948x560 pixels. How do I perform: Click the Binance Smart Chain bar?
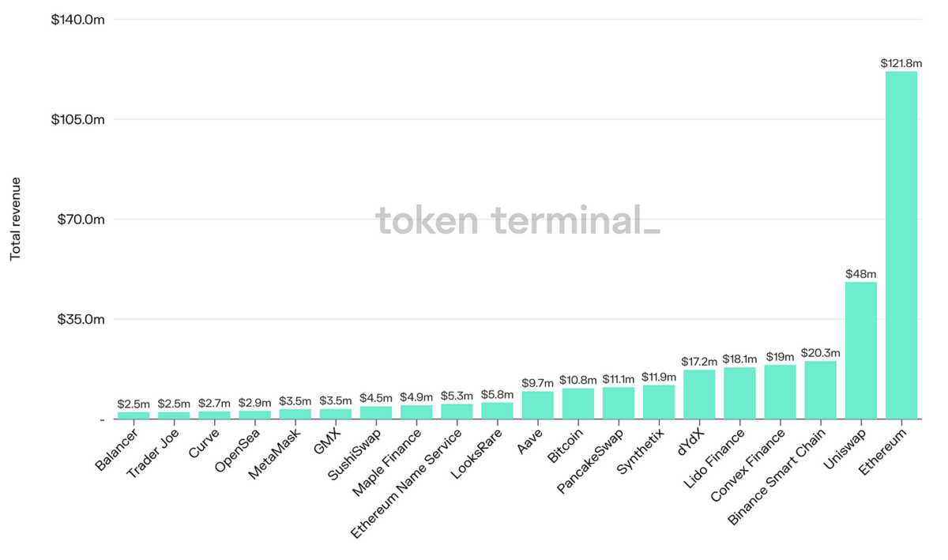[x=821, y=389]
